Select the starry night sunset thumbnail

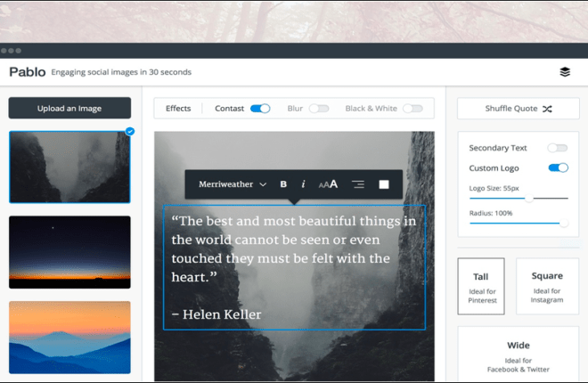tap(69, 251)
